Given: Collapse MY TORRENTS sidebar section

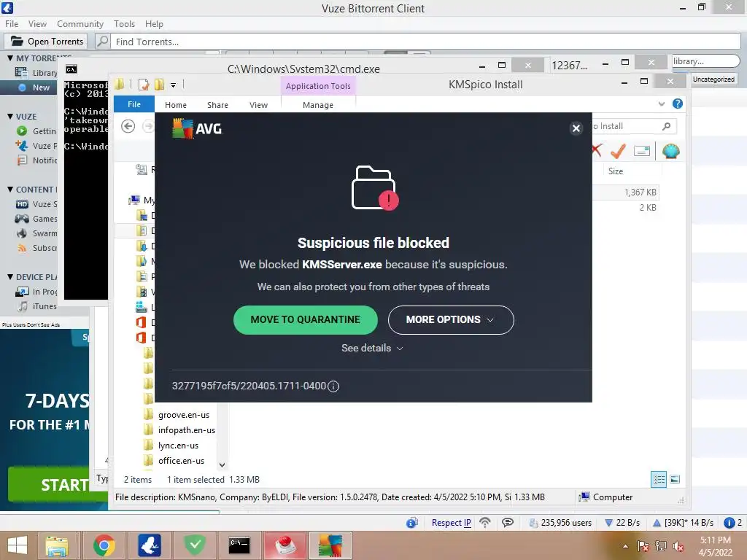Looking at the screenshot, I should click(x=10, y=58).
